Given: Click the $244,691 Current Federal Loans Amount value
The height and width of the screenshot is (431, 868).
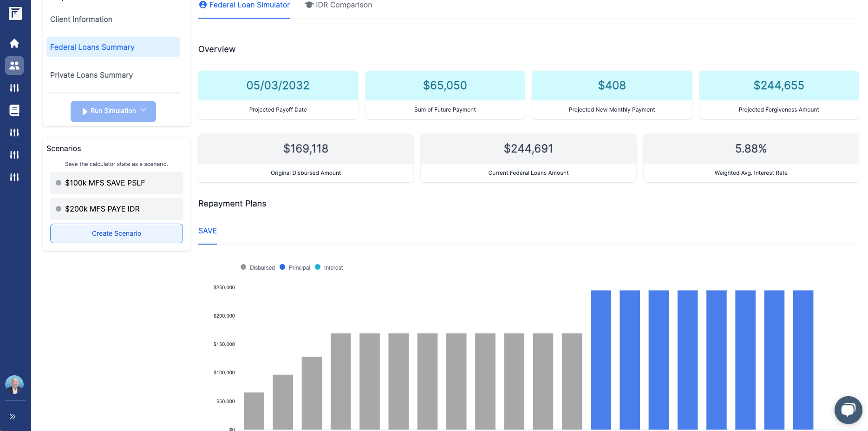Looking at the screenshot, I should [529, 149].
